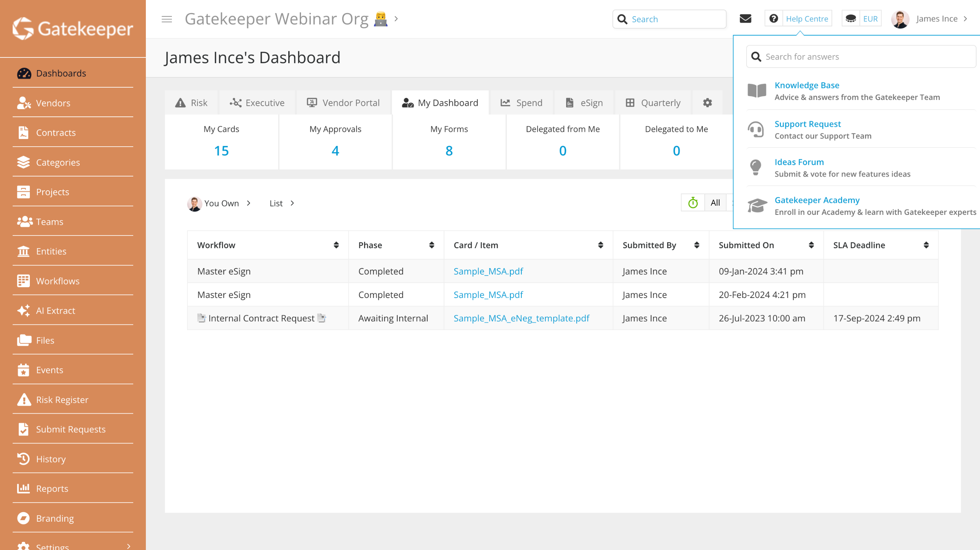The image size is (980, 550).
Task: Click the hamburger menu icon
Action: click(167, 19)
